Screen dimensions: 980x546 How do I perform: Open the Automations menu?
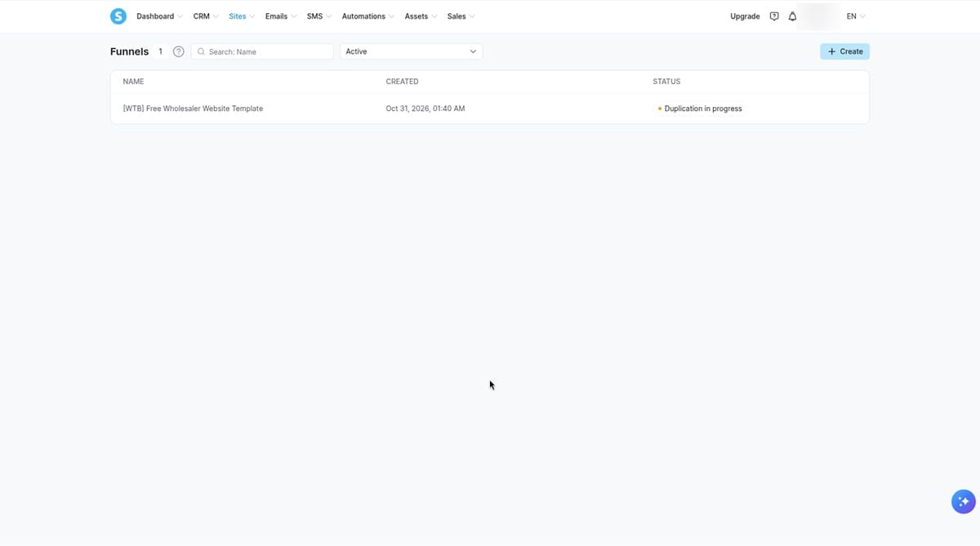pos(368,16)
